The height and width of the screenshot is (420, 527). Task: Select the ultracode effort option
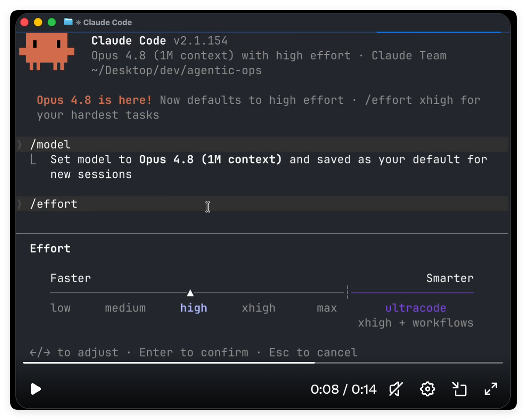(416, 308)
